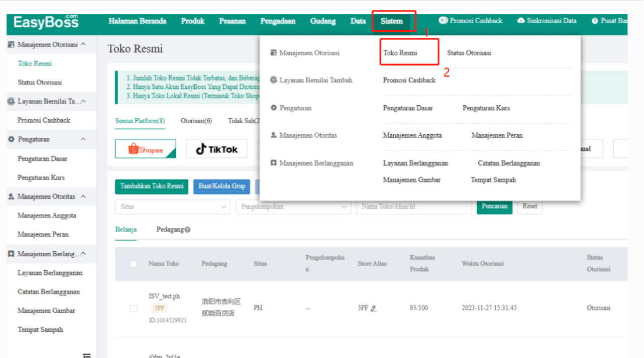Choose Promosi Cashback in Sistem dropdown
Screen dimensions: 644x358
click(409, 80)
